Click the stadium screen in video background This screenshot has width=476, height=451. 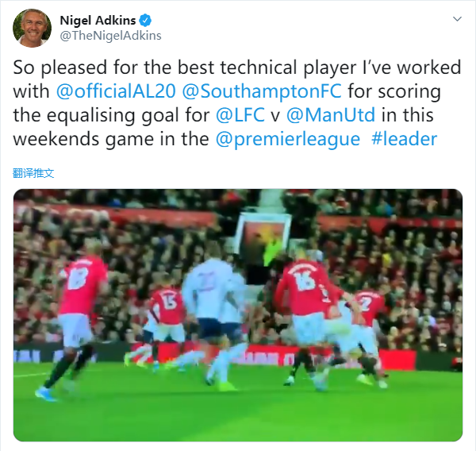pyautogui.click(x=263, y=240)
